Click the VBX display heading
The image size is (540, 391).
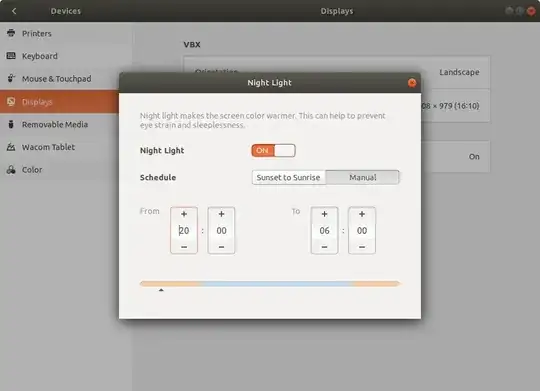(192, 44)
